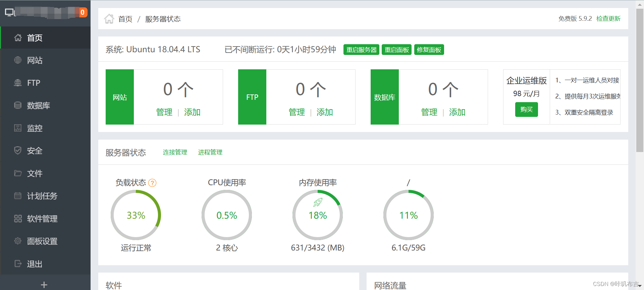Click the rocket icon in memory gauge
Image resolution: width=644 pixels, height=290 pixels.
[318, 202]
